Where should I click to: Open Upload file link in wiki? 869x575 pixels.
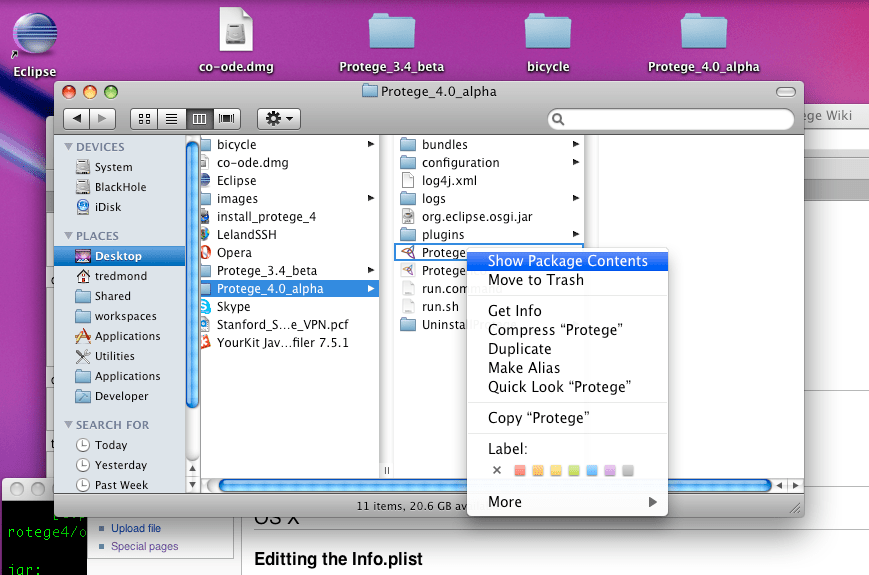point(136,528)
